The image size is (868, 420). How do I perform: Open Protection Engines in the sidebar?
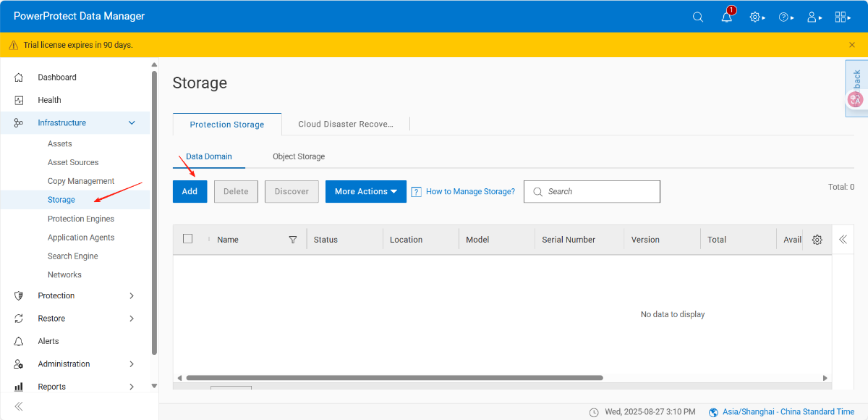[x=81, y=219]
